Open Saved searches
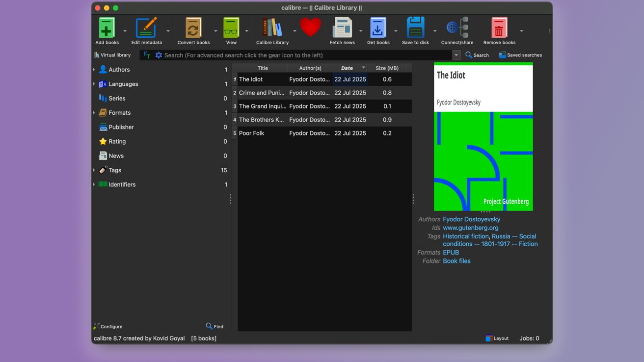The width and height of the screenshot is (644, 362). tap(520, 55)
